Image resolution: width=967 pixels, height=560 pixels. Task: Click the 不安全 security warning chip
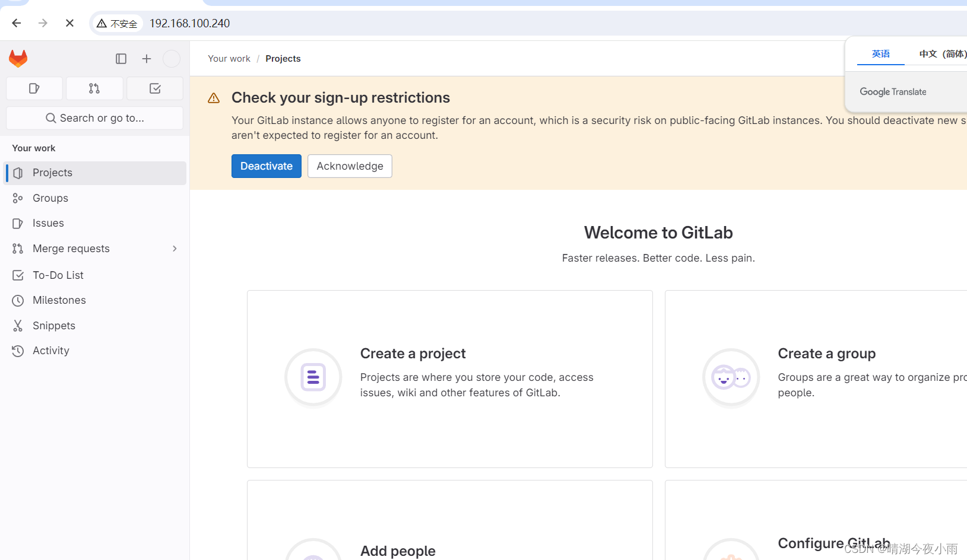coord(118,23)
